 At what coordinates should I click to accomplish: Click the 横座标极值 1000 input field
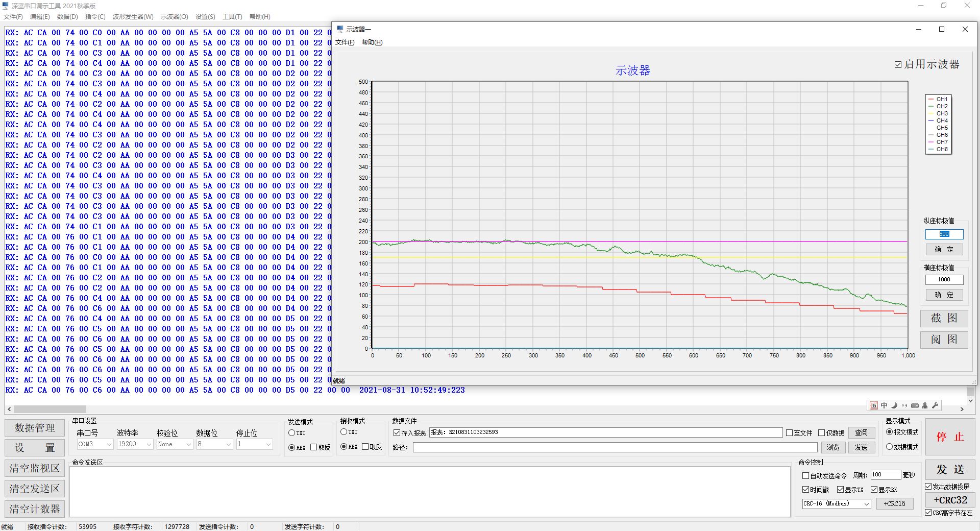pyautogui.click(x=944, y=279)
